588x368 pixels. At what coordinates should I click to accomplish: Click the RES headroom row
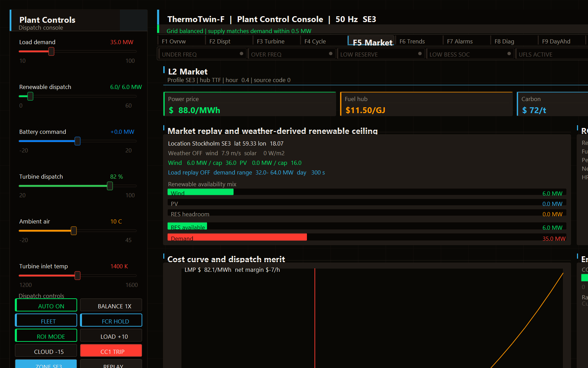click(x=367, y=213)
